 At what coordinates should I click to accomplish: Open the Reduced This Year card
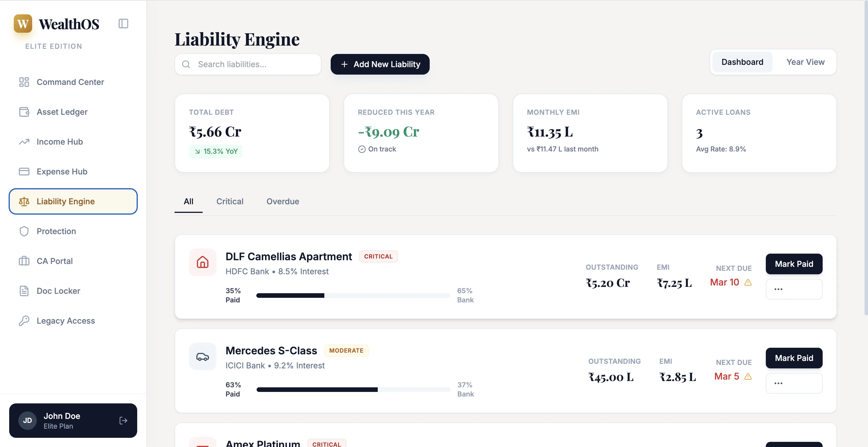tap(421, 133)
